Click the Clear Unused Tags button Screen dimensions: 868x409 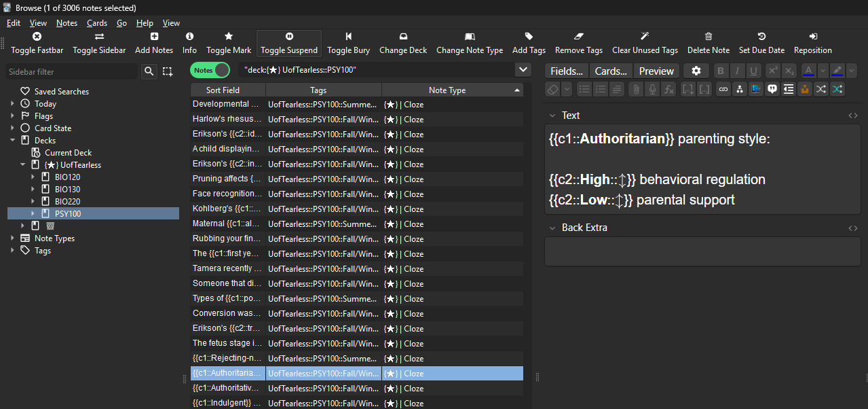click(645, 43)
